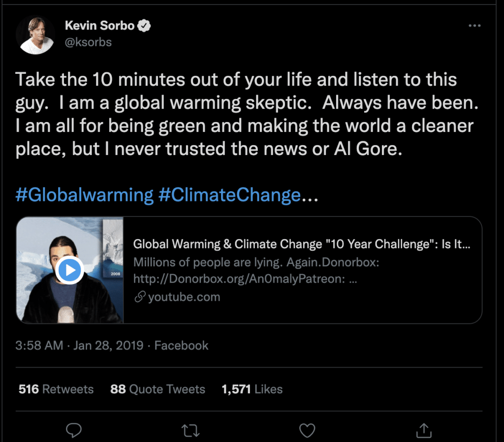Click the chain link icon beside youtube.com
Screen dimensions: 504x442
coord(140,297)
